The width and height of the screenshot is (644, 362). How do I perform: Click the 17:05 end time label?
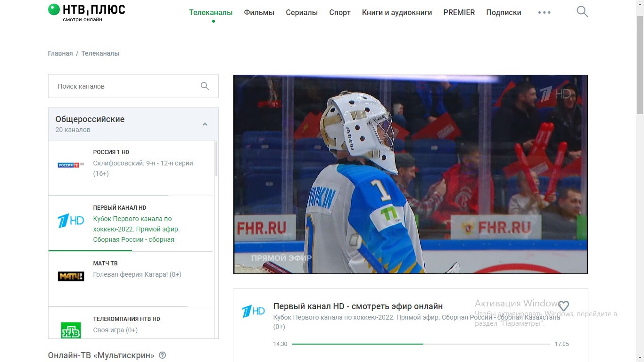pyautogui.click(x=562, y=344)
